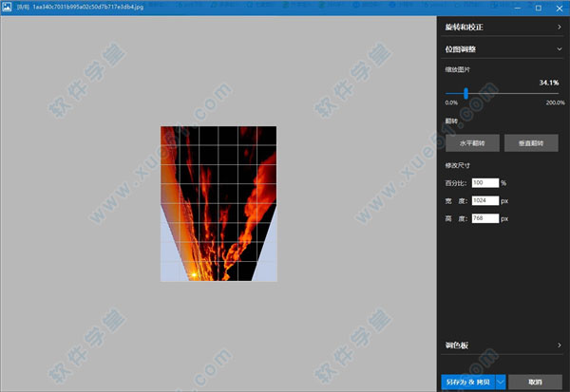Click the app icon in title bar
570x392 pixels.
point(8,8)
